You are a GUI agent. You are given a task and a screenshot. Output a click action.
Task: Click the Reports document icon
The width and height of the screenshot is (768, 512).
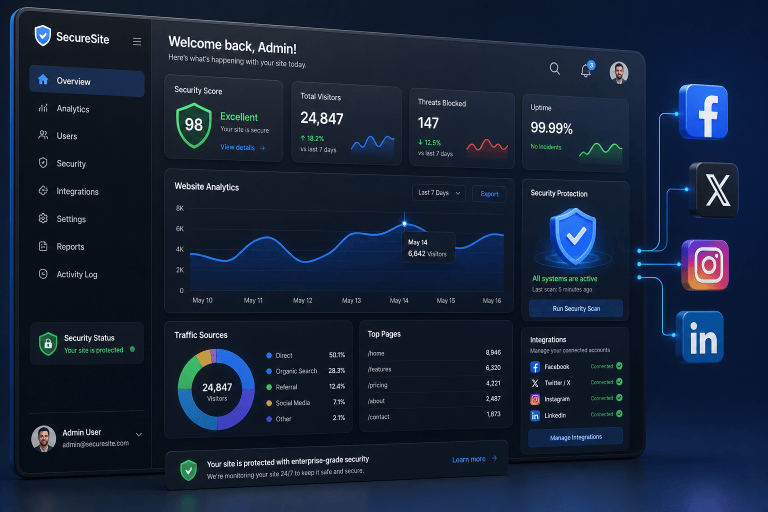tap(43, 246)
